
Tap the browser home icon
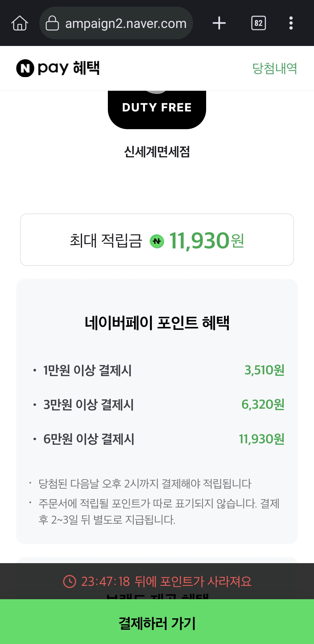pyautogui.click(x=20, y=23)
